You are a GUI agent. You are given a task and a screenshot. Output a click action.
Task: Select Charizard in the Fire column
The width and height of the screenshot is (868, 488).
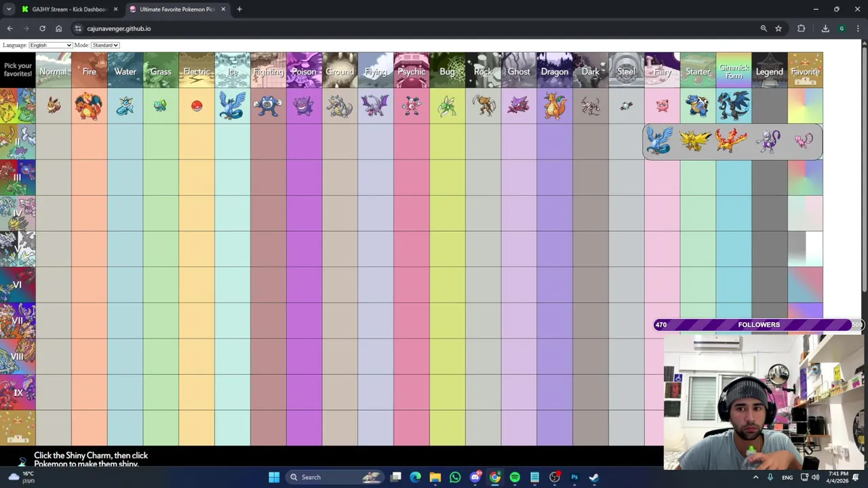[90, 106]
